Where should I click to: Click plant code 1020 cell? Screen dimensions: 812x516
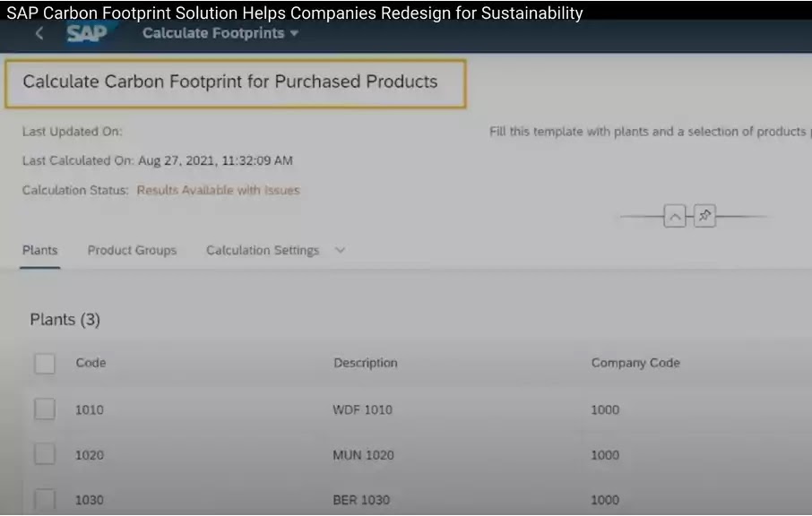pos(90,455)
